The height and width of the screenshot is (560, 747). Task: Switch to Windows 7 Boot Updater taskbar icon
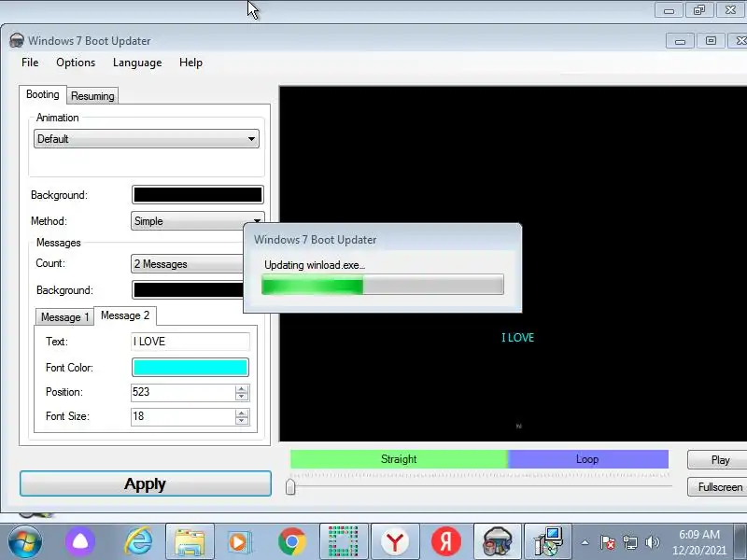click(x=498, y=541)
